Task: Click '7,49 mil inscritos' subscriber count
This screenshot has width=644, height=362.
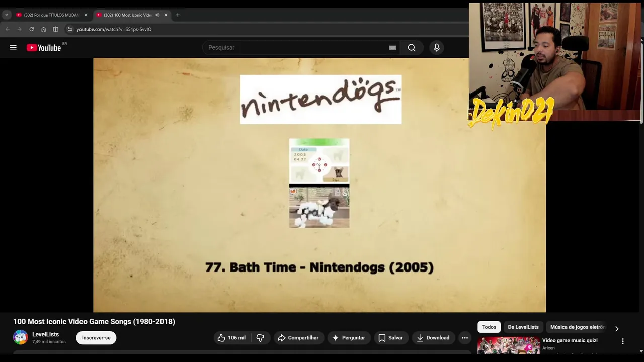Action: click(x=49, y=342)
